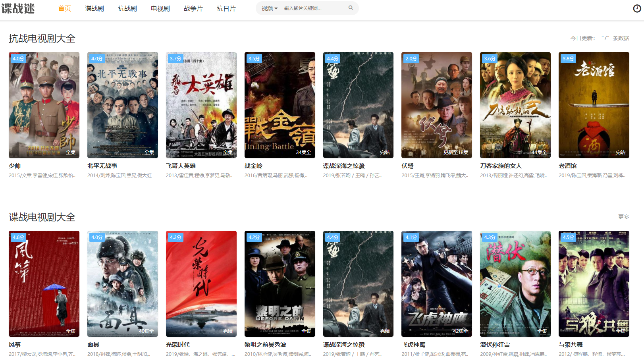
Task: Click the 黎明之前吴秀波 title link
Action: (265, 345)
